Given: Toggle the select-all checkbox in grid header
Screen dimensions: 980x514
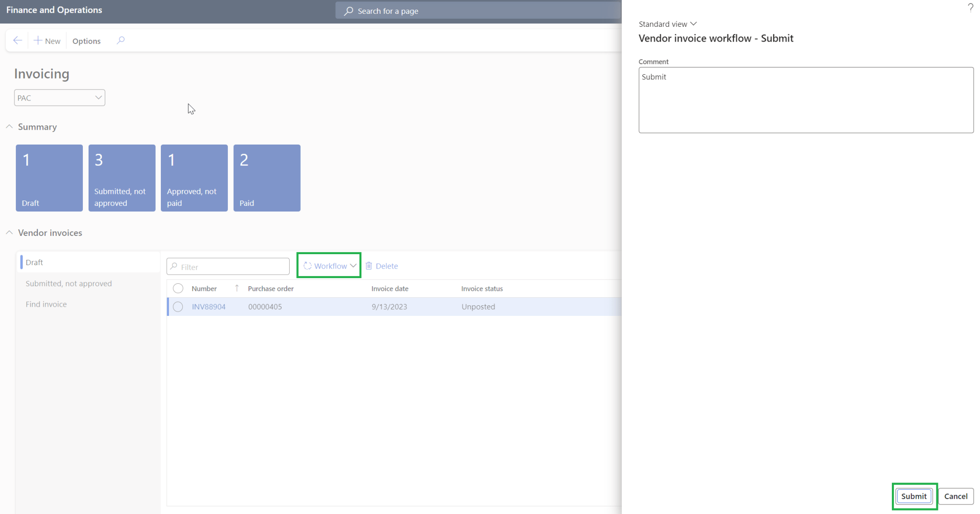Looking at the screenshot, I should tap(178, 288).
